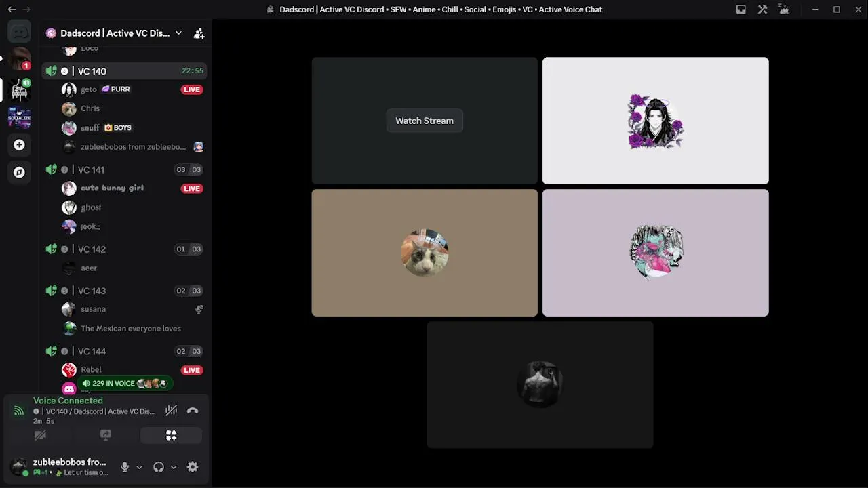Open the Inbox icon in title bar
This screenshot has height=488, width=868.
click(741, 9)
